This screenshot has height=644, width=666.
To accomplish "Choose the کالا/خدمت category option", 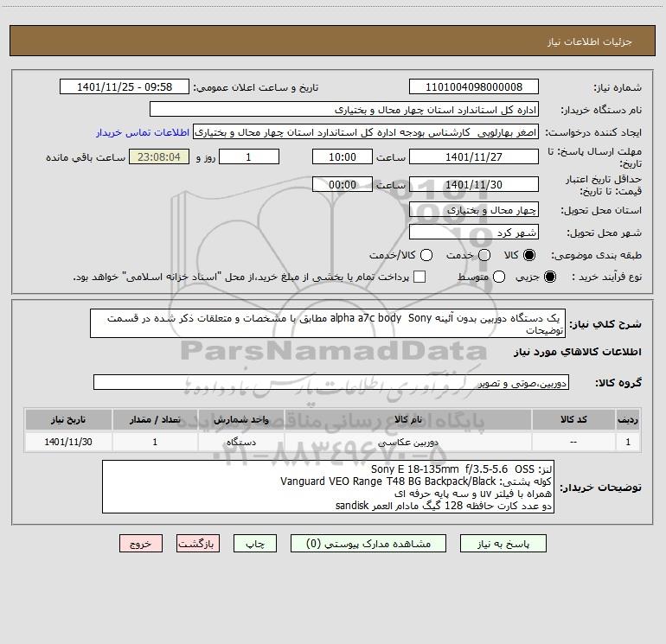I will click(x=426, y=255).
